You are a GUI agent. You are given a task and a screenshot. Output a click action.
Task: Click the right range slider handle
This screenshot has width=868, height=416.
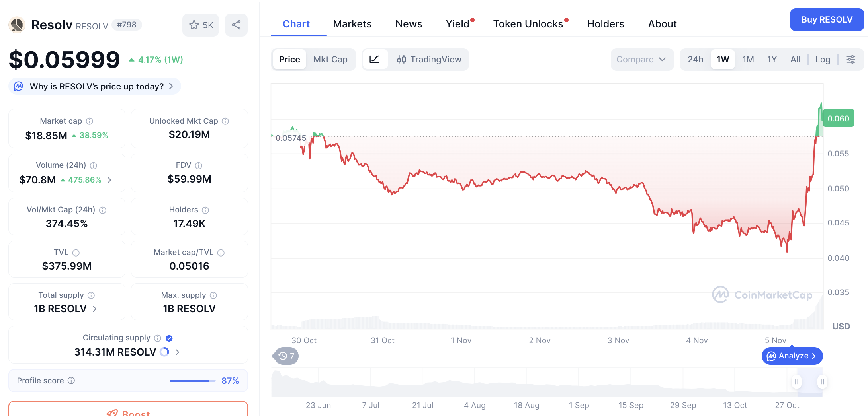(822, 382)
